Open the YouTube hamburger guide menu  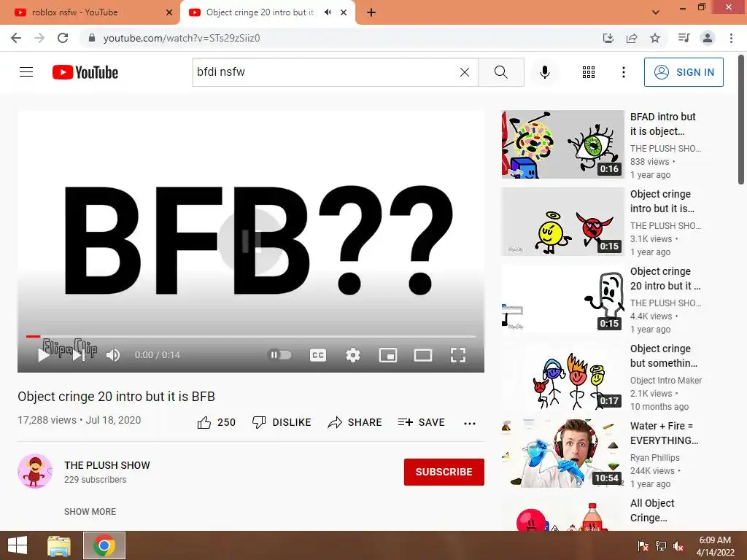click(26, 72)
